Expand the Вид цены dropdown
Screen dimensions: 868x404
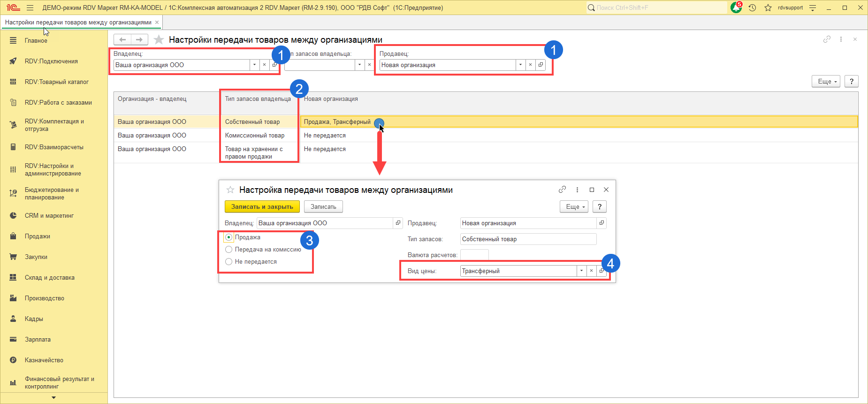point(581,271)
